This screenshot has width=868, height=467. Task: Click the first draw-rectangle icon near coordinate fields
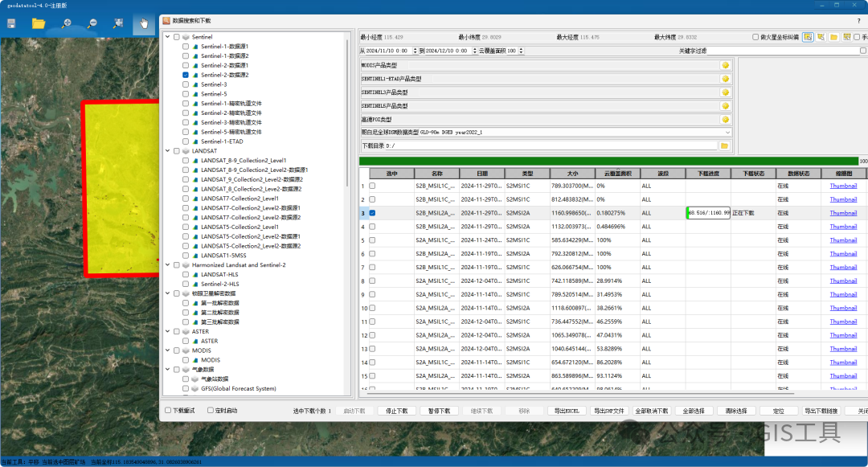point(809,37)
